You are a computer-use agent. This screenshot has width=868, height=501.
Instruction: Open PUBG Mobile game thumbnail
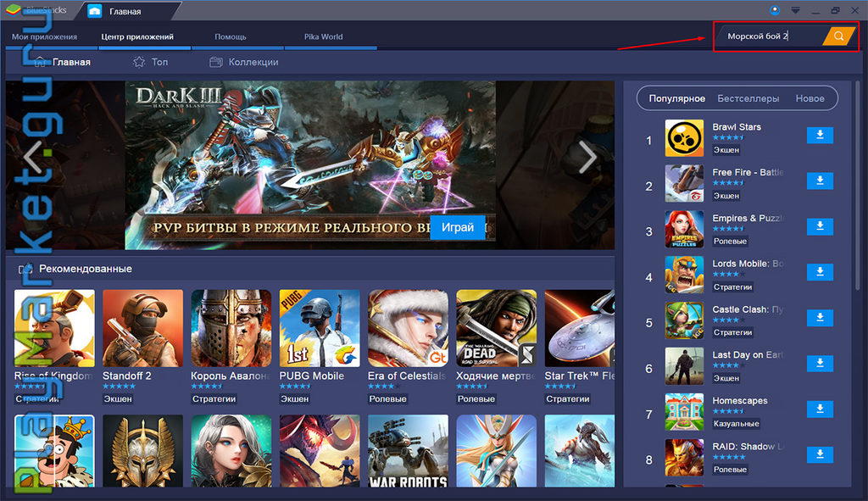tap(320, 328)
